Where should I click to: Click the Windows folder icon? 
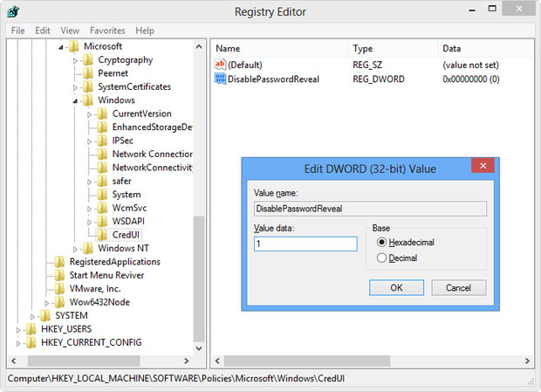tap(88, 100)
